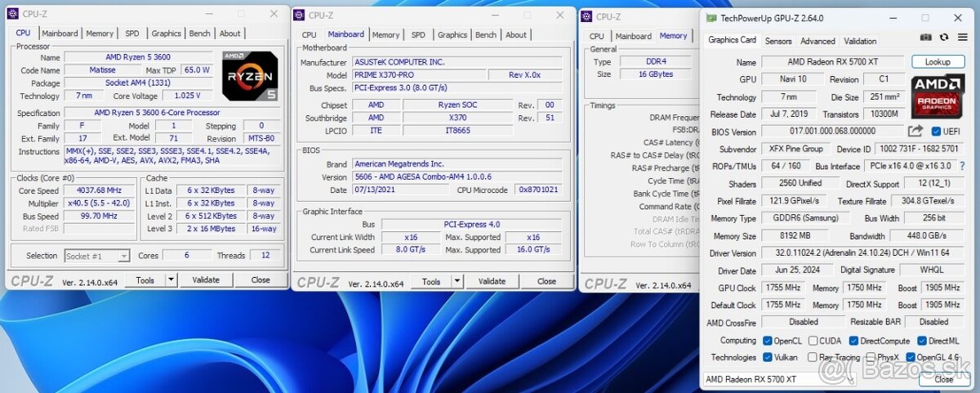
Task: Click the motherboard model PRIME X370-PRO
Action: pyautogui.click(x=417, y=75)
